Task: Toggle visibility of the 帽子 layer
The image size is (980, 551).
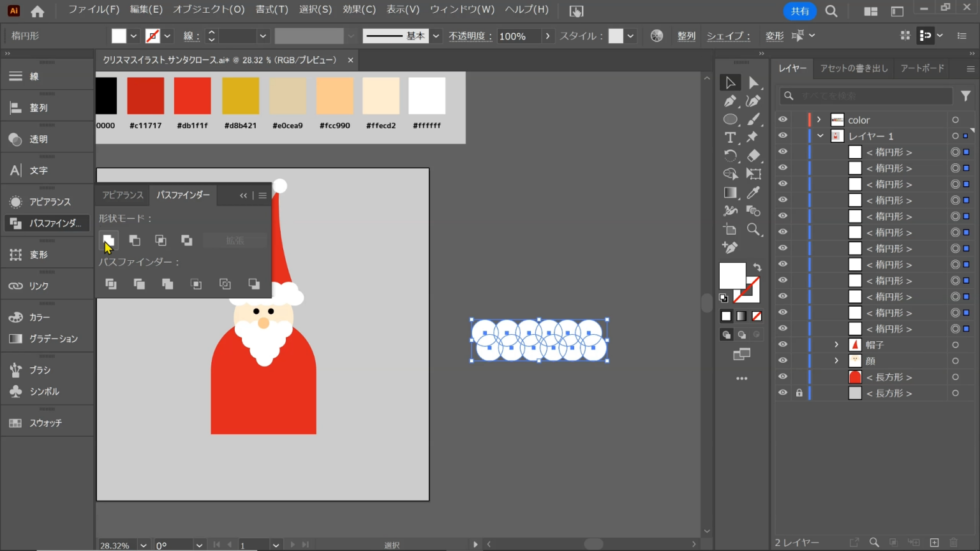Action: point(782,344)
